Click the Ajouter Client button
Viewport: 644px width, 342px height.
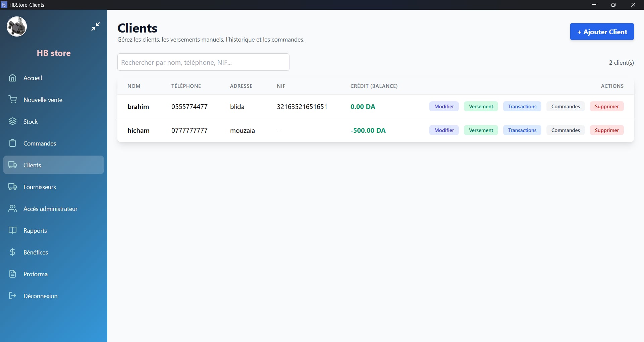(x=602, y=32)
